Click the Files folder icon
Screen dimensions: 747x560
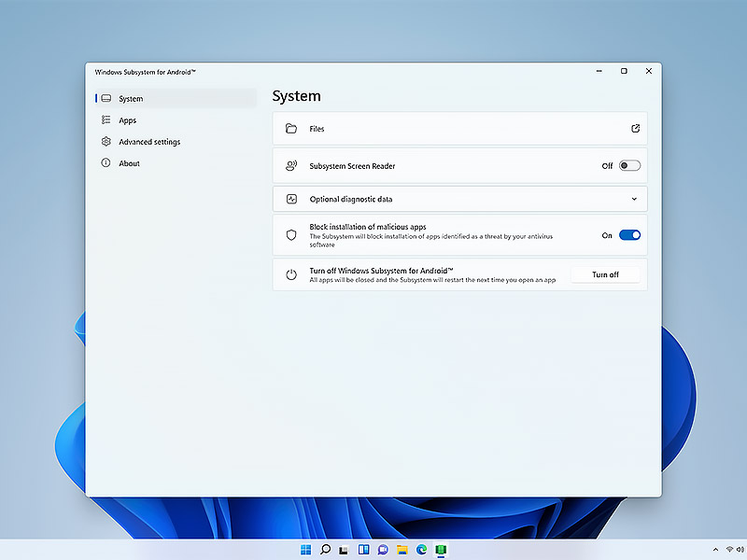tap(291, 129)
